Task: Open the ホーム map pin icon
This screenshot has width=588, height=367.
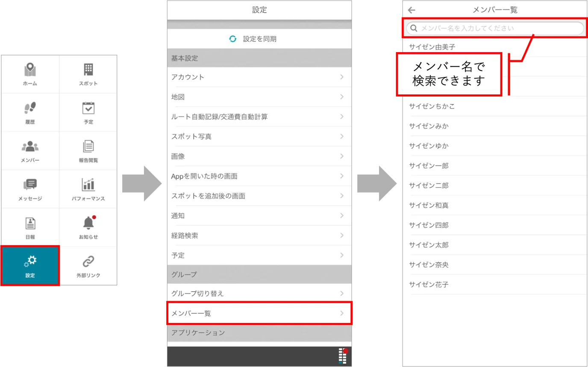Action: pos(30,70)
